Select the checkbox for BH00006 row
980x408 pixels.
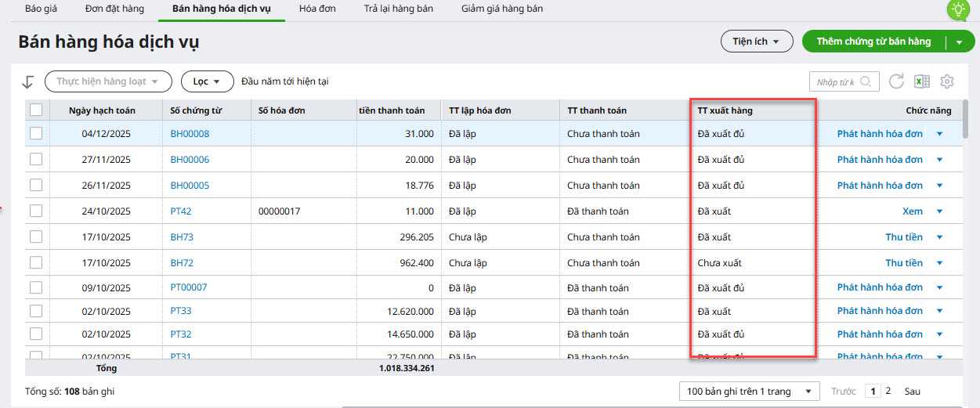click(36, 160)
